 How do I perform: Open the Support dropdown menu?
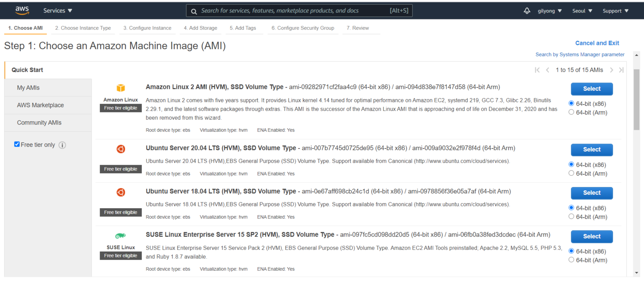coord(615,11)
